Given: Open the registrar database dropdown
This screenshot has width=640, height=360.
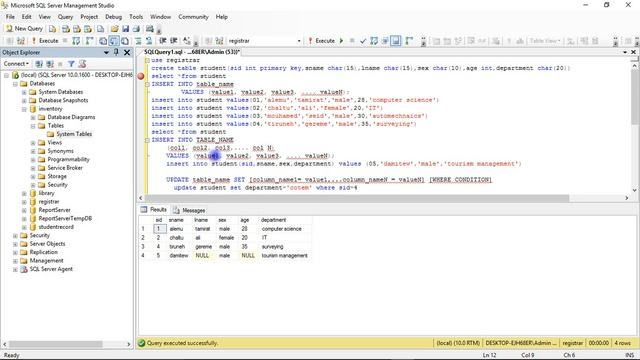Looking at the screenshot, I should (x=299, y=41).
